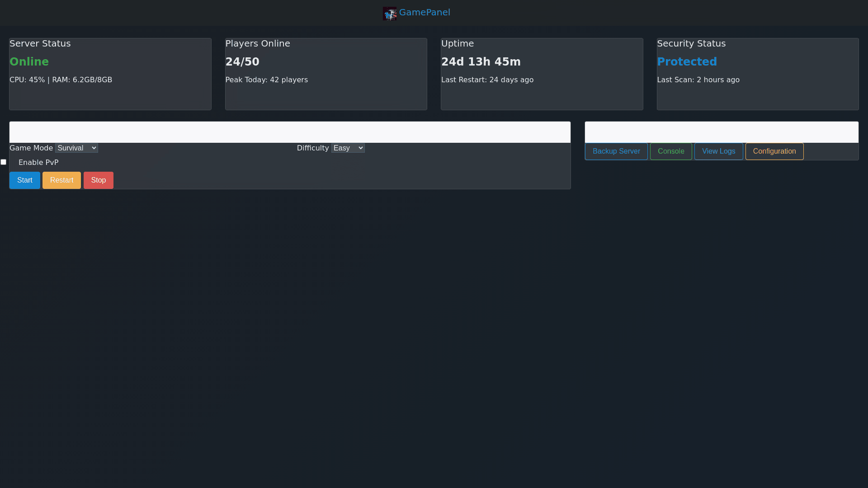Screen dimensions: 868x488
Task: Click the Players Online card
Action: pos(325,95)
